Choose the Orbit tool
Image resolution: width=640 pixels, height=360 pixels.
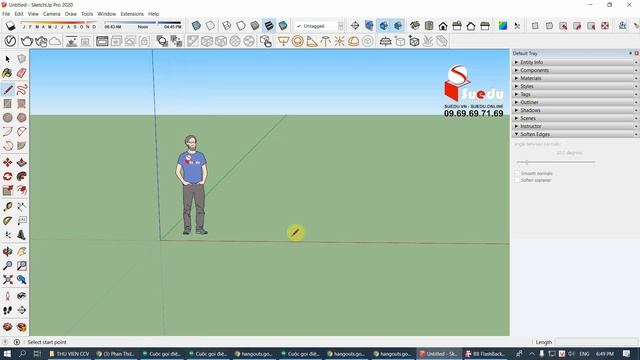[7, 251]
